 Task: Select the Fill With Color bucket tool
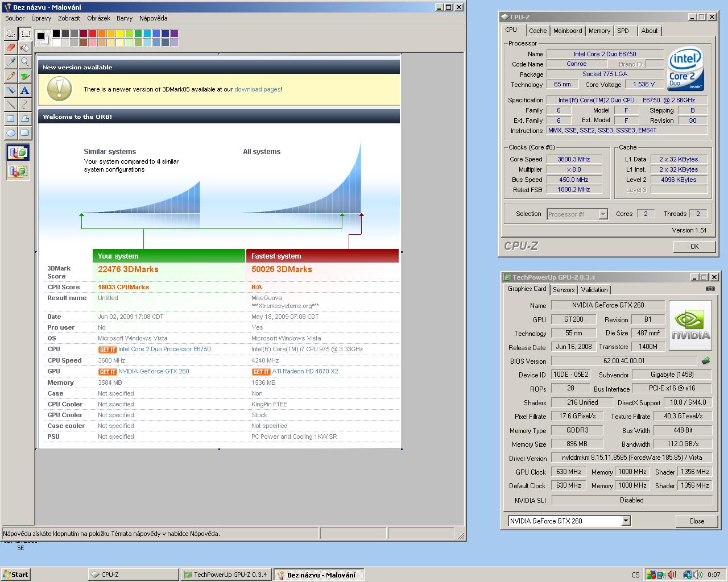coord(24,48)
